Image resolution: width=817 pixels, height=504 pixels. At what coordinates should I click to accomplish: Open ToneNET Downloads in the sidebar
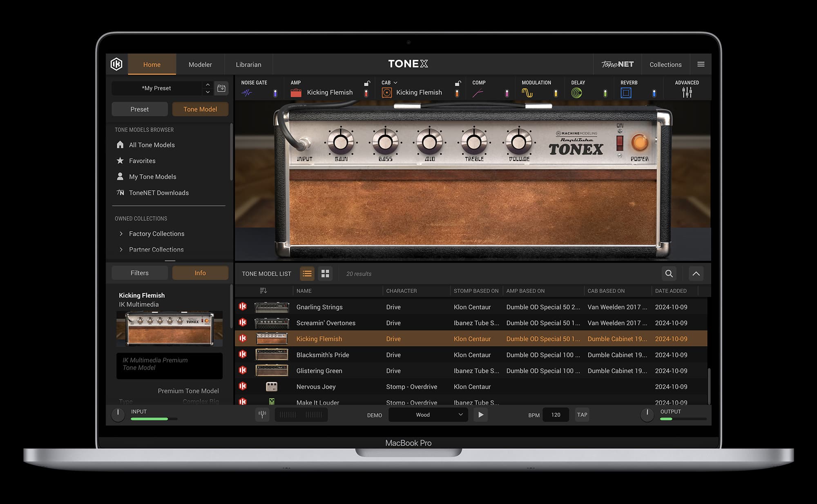(158, 193)
